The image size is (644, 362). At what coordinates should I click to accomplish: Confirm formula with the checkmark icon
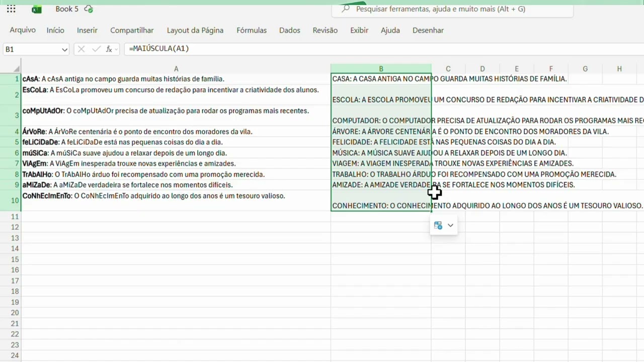click(x=96, y=49)
